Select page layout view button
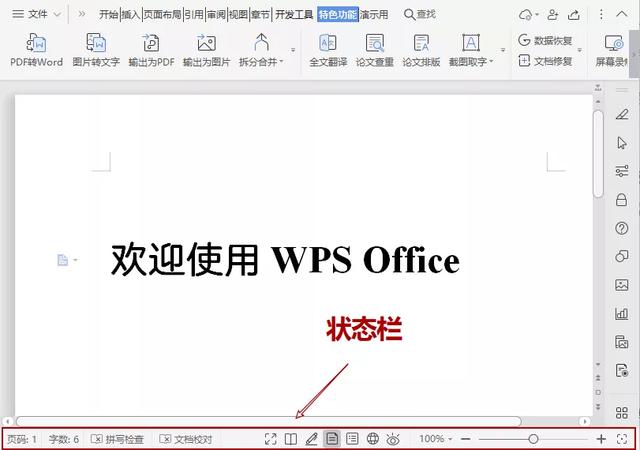This screenshot has height=450, width=640. pyautogui.click(x=332, y=439)
